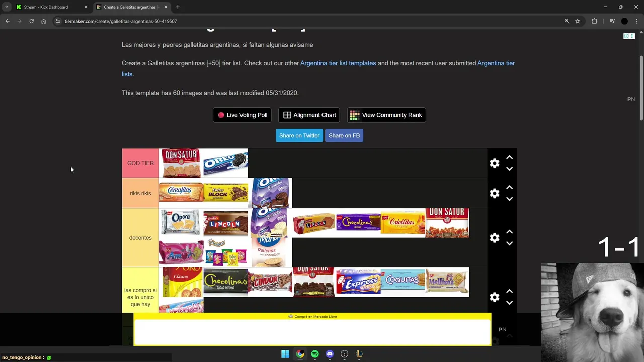Move decentes row down
The height and width of the screenshot is (362, 644).
pos(509,243)
